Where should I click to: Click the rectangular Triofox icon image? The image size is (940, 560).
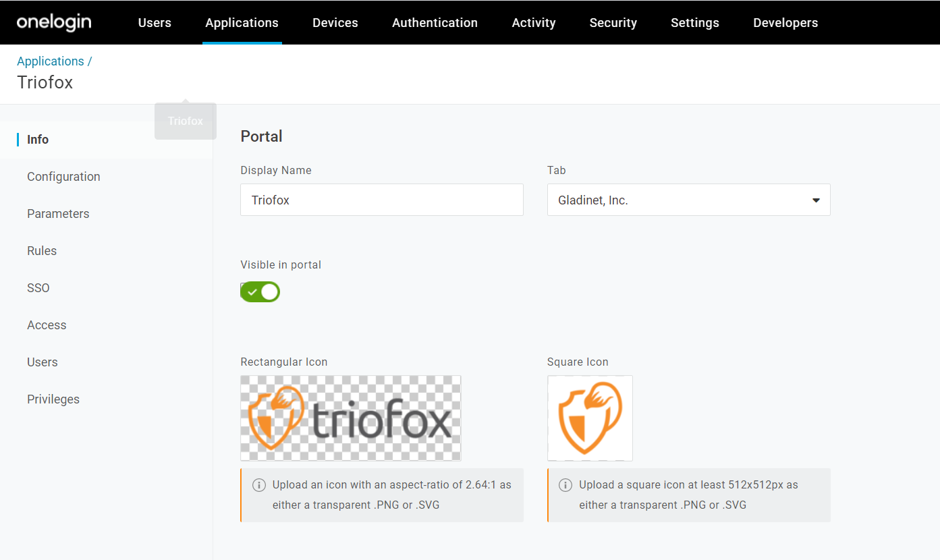click(x=351, y=418)
